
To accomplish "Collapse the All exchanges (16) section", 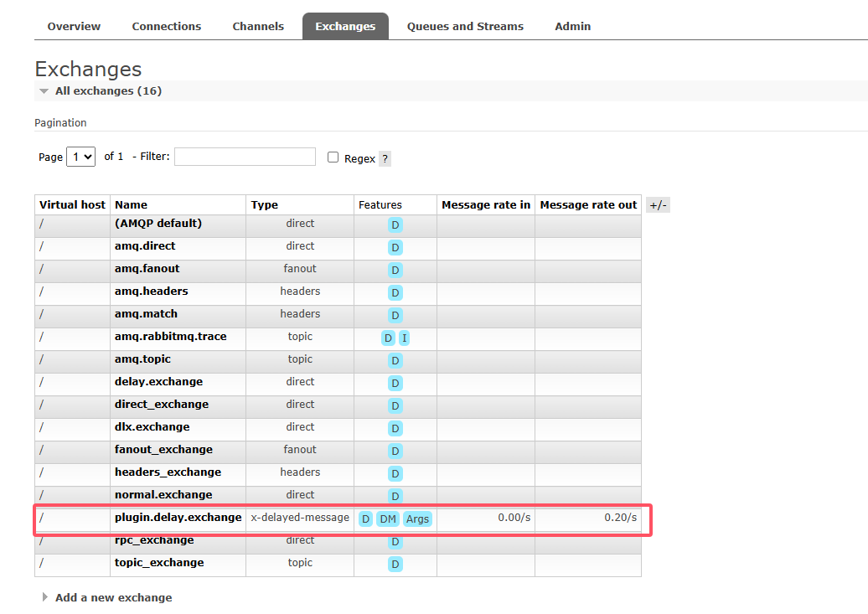I will [x=108, y=90].
